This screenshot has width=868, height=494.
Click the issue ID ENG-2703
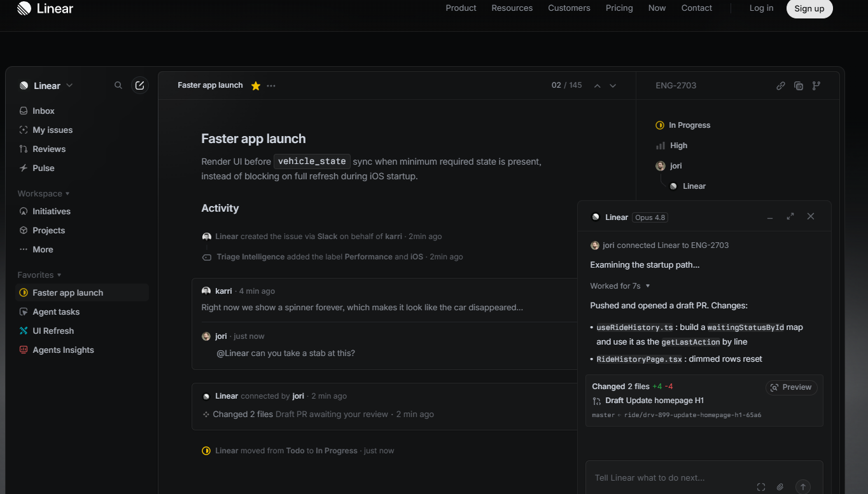(676, 86)
